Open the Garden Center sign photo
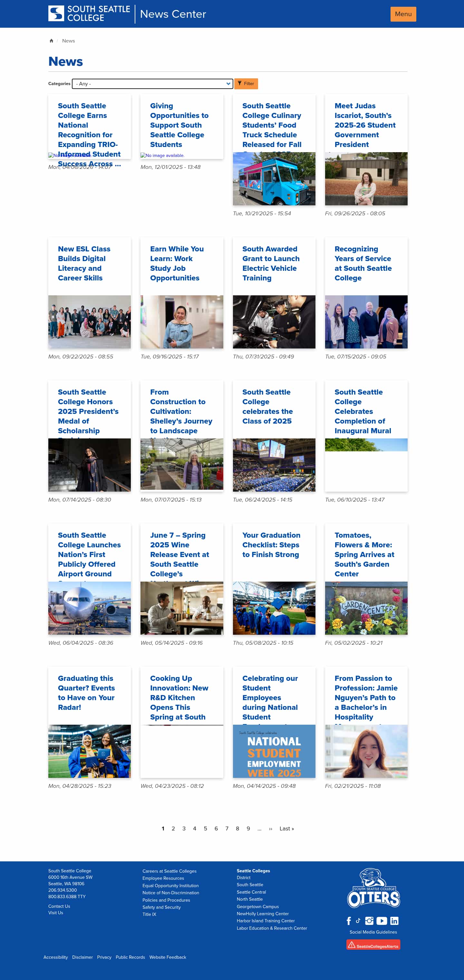The image size is (464, 980). pos(366,608)
